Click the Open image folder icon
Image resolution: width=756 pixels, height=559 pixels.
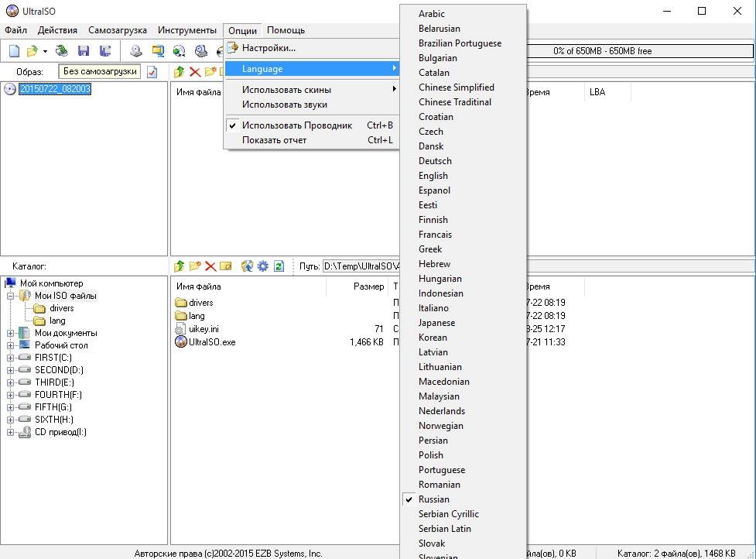pos(32,50)
